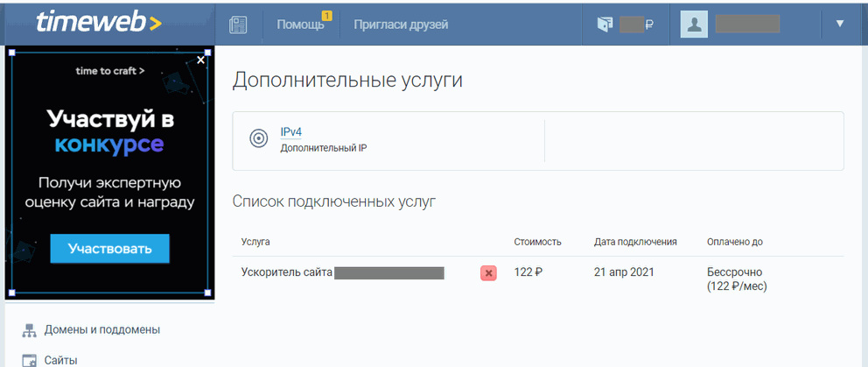Expand the account dropdown arrow
The width and height of the screenshot is (868, 367).
[840, 24]
